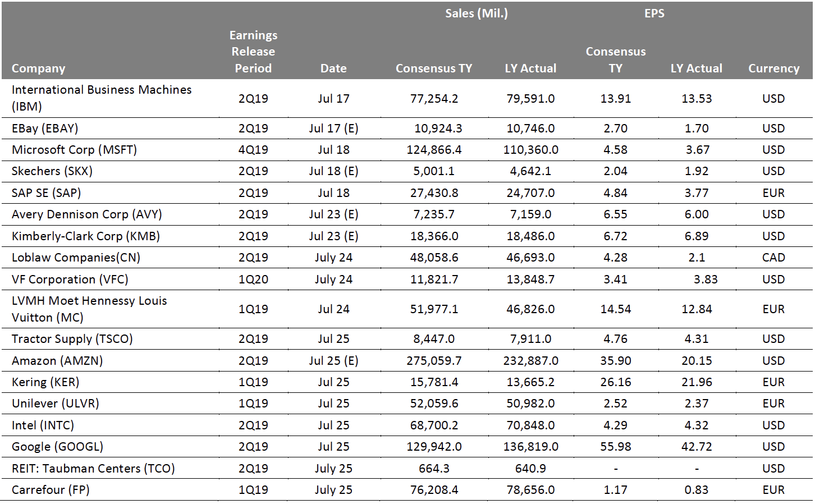Screen dimensions: 815x504
Task: Select VF Corporation LY EPS 3.83
Action: [706, 280]
